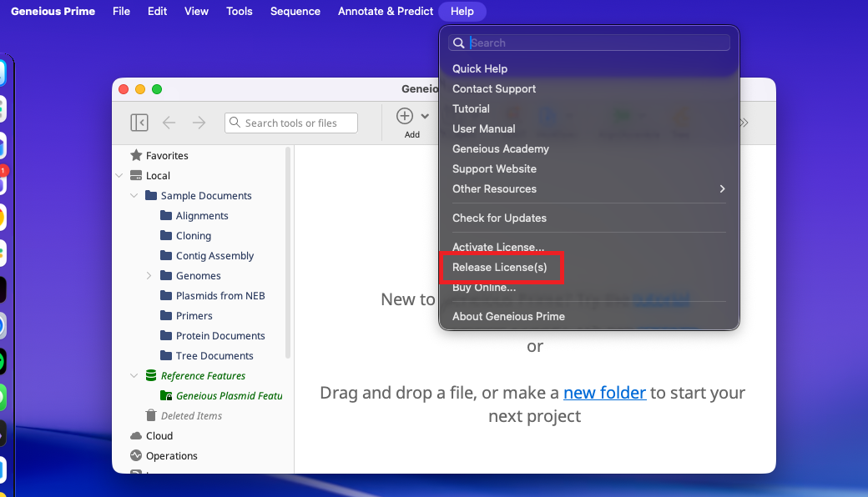
Task: Focus the Help menu Search field
Action: (x=589, y=43)
